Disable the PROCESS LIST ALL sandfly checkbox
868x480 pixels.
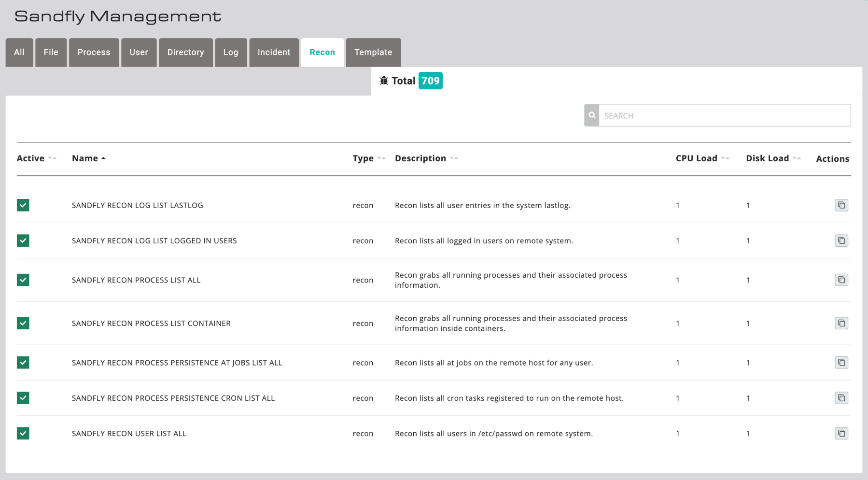(x=23, y=280)
